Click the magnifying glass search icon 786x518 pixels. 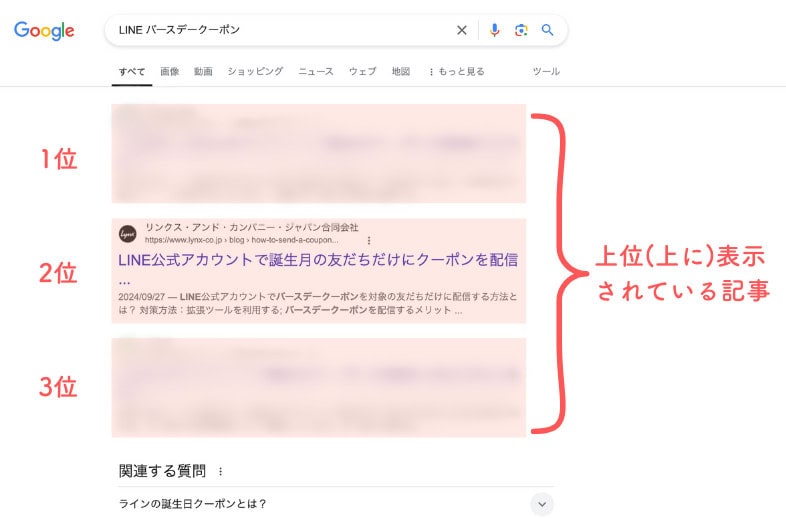click(547, 30)
